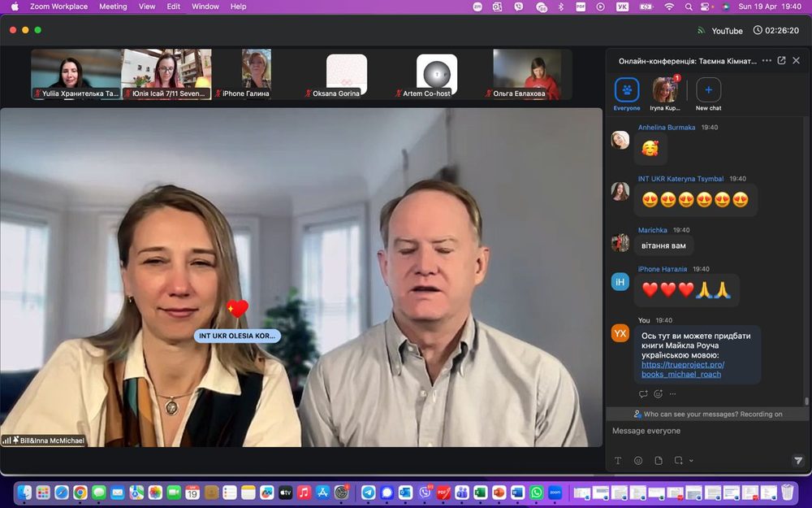This screenshot has width=812, height=508.
Task: Select the Artem Co-host participant tile
Action: pyautogui.click(x=437, y=74)
